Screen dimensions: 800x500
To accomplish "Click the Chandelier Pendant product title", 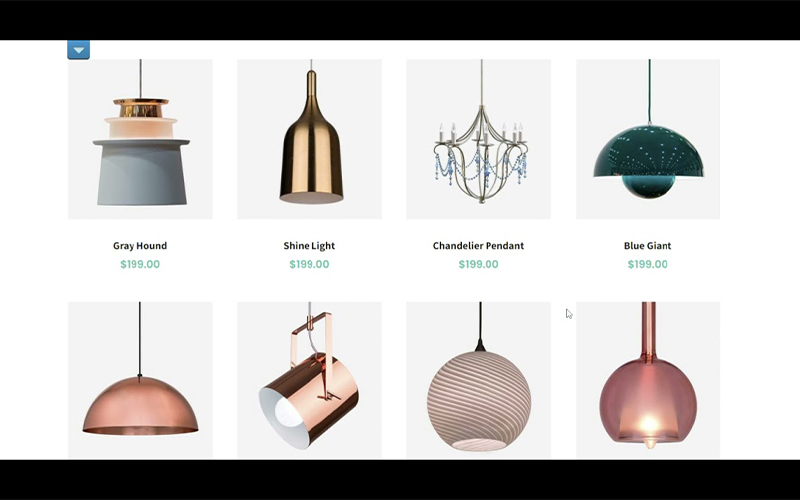I will click(478, 245).
